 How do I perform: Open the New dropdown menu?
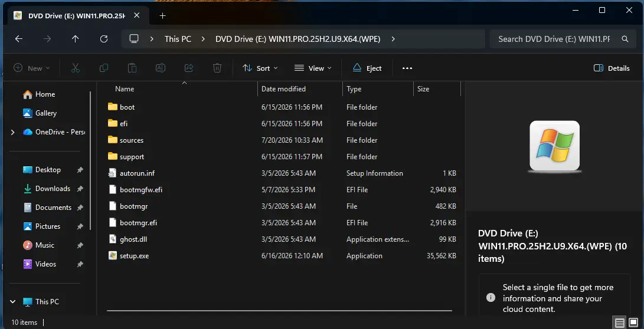pos(32,68)
